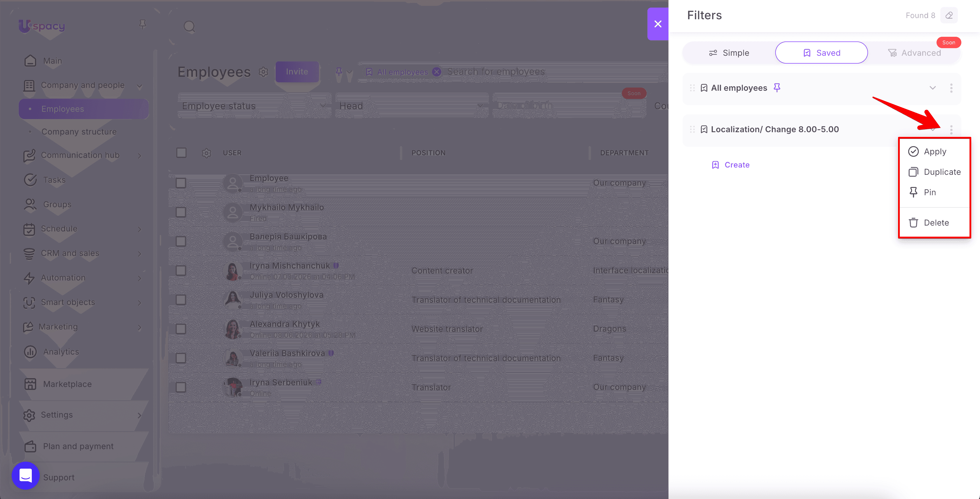
Task: Open the Head filter dropdown
Action: [412, 106]
